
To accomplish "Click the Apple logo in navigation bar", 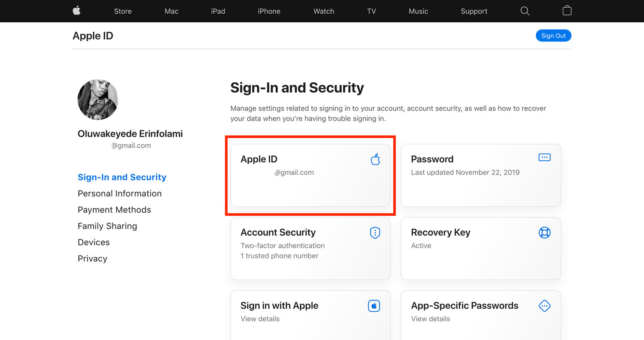I will pos(76,11).
